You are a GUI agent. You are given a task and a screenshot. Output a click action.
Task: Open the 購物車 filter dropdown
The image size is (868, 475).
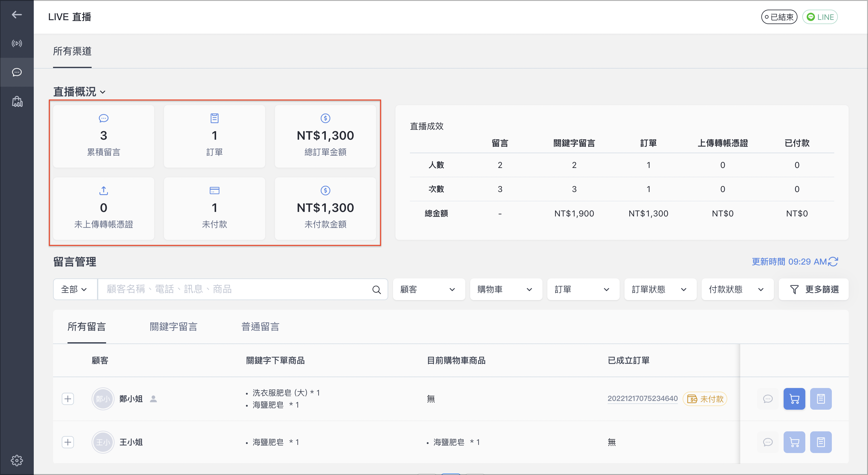[506, 289]
